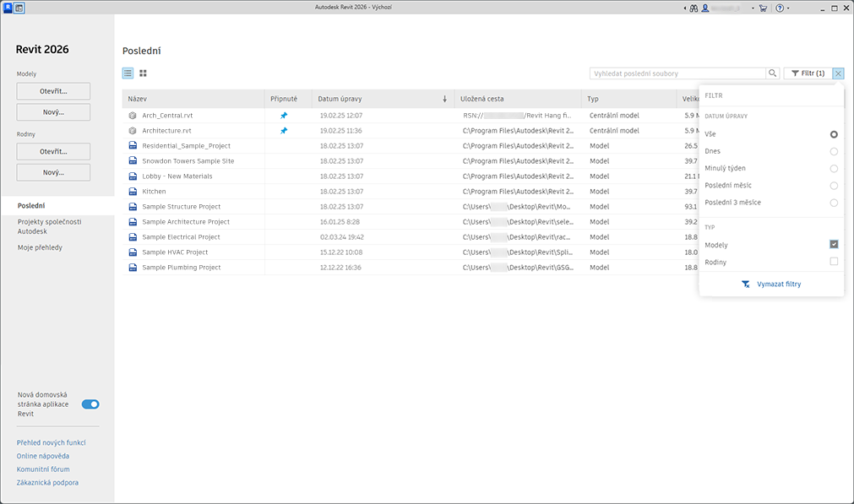
Task: Select the Poslední 3 měsíce radio button
Action: point(834,203)
